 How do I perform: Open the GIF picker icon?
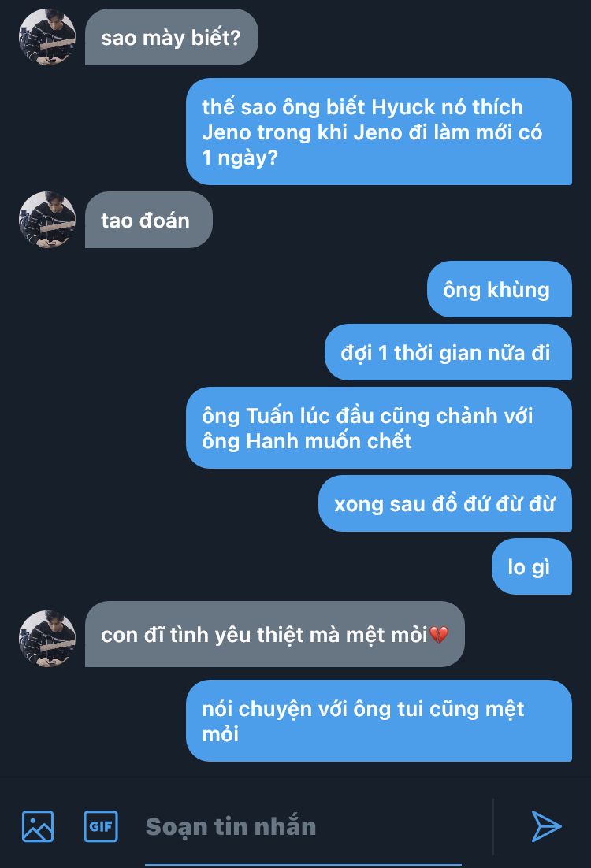(101, 826)
